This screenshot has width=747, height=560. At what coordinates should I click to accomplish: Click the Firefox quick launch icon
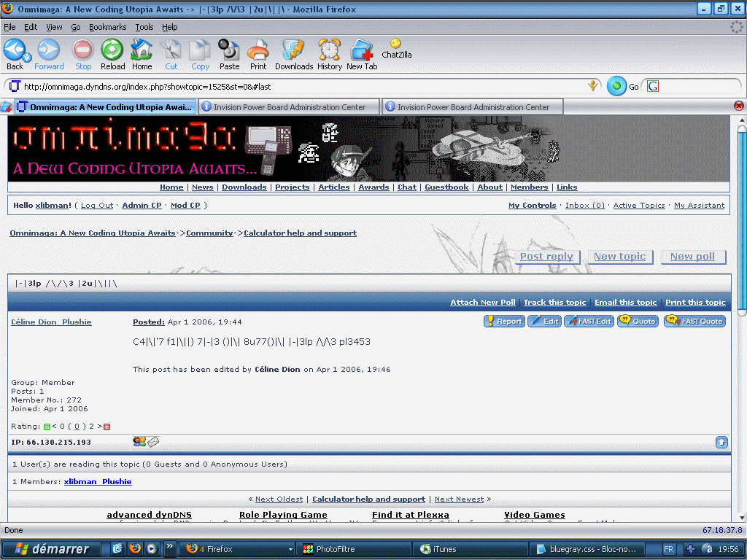(x=135, y=548)
